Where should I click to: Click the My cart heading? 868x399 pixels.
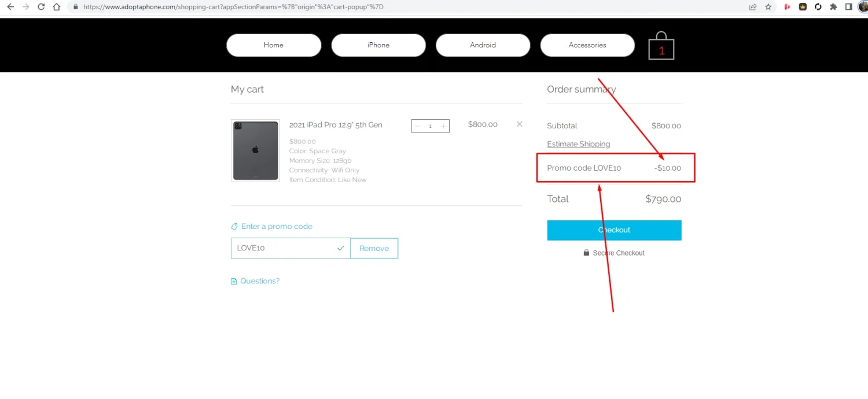(247, 90)
